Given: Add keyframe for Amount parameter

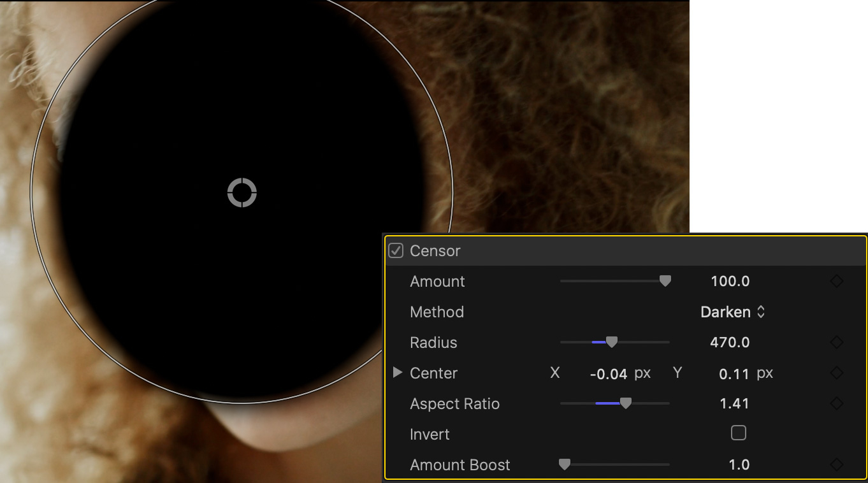Looking at the screenshot, I should 837,281.
